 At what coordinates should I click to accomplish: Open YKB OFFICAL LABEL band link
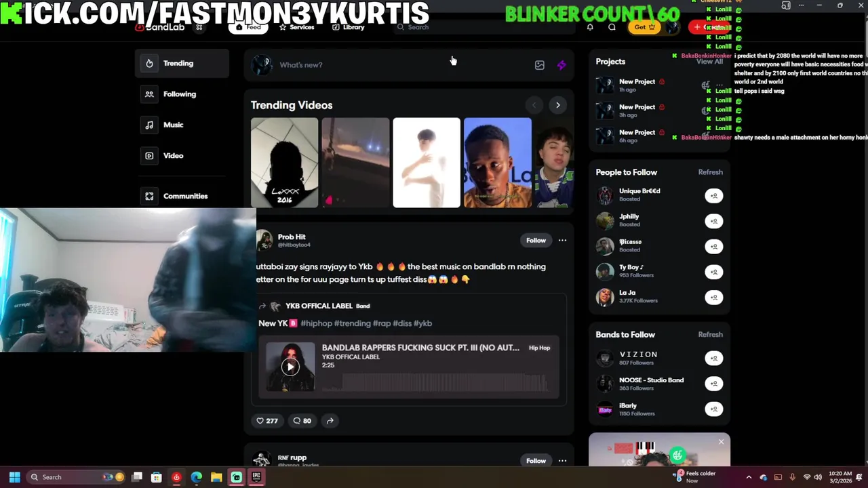[319, 306]
